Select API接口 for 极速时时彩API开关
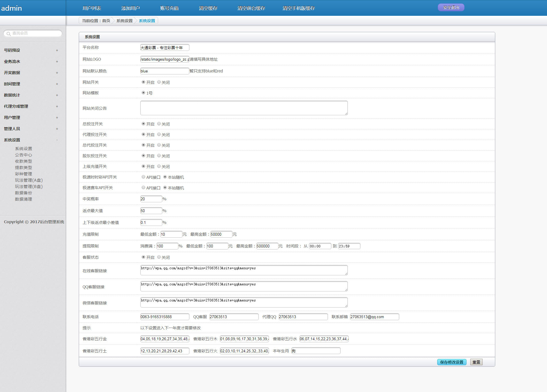The height and width of the screenshot is (392, 547). [143, 177]
